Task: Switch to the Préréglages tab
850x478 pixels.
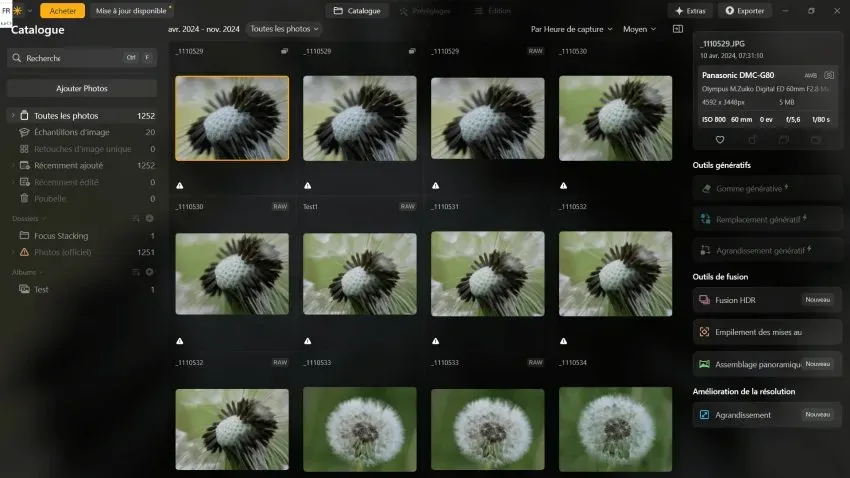Action: 425,11
